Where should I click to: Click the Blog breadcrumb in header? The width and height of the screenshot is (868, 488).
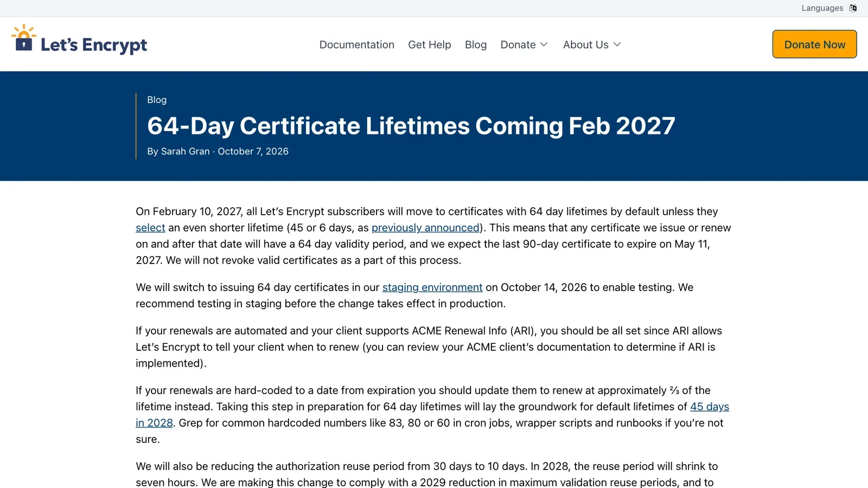[x=157, y=100]
